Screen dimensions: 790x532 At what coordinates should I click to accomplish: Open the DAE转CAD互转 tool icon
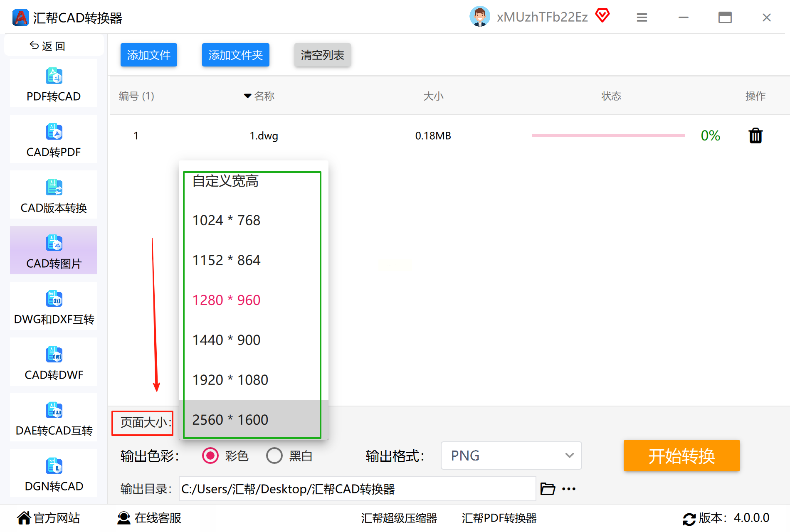(x=54, y=410)
